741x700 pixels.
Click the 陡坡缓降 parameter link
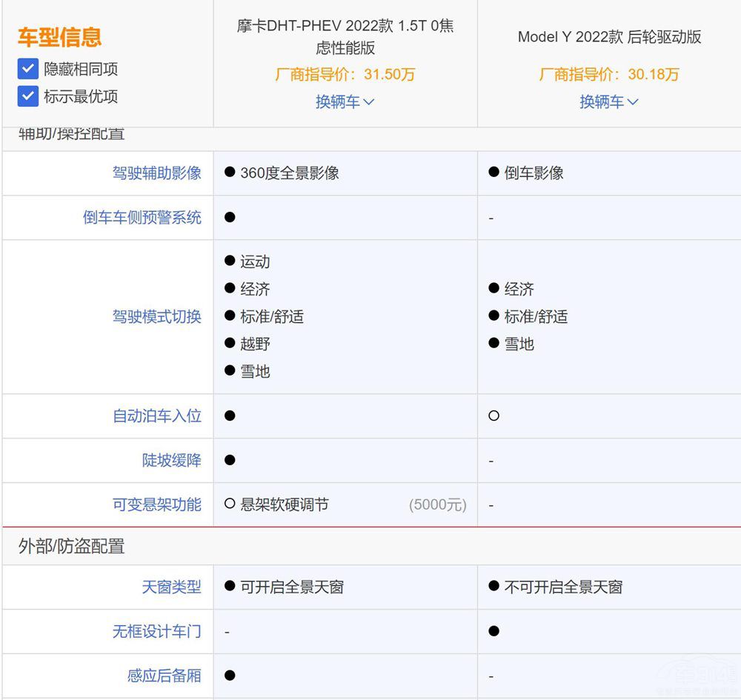click(x=171, y=461)
